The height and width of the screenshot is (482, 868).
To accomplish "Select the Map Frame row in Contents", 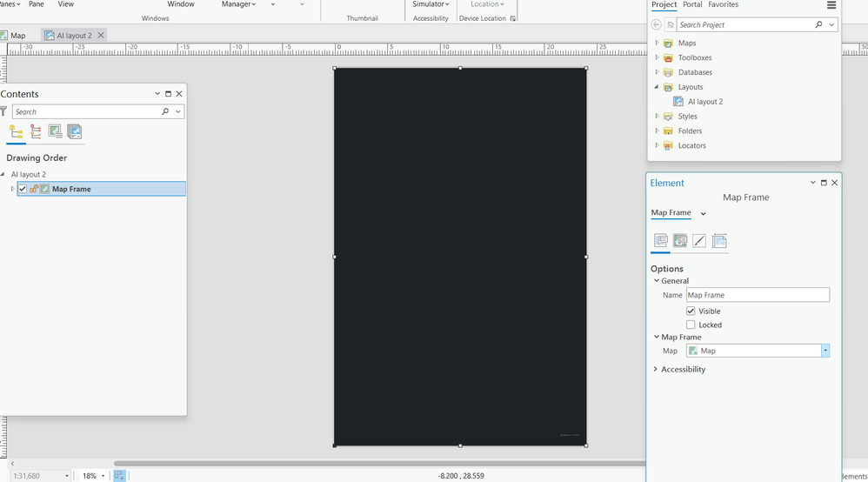I will point(101,189).
